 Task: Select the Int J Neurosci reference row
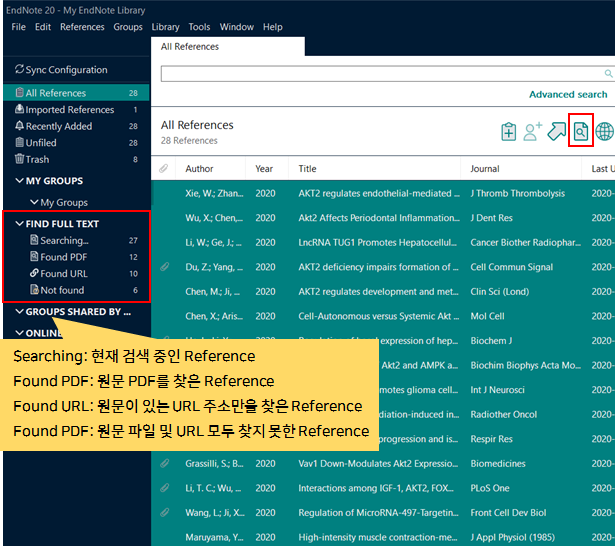point(496,390)
